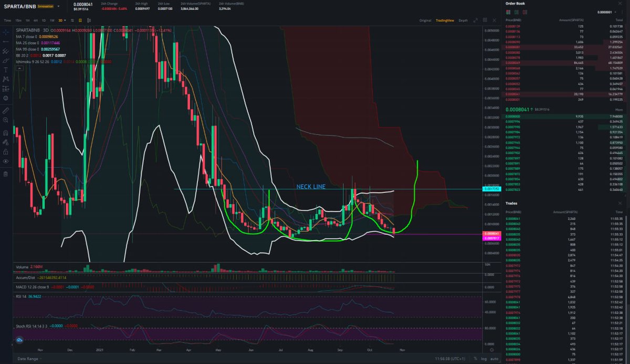Toggle the auto scale button
This screenshot has height=364, width=630.
tap(493, 359)
